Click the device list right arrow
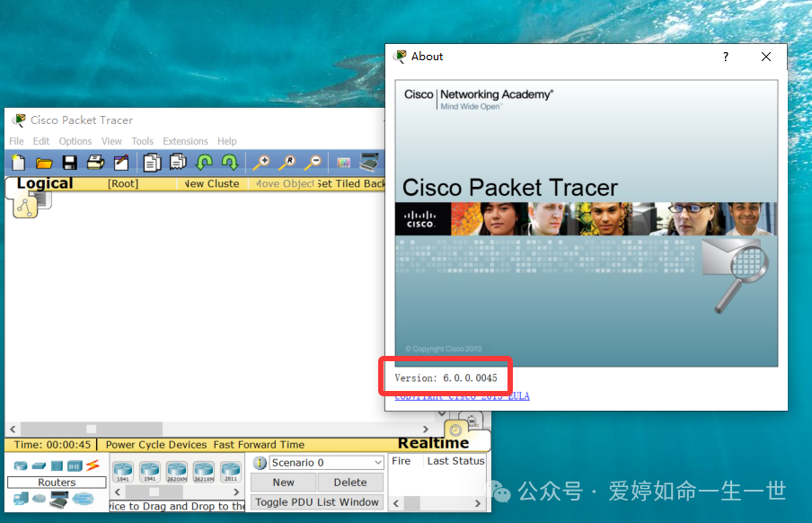The height and width of the screenshot is (523, 812). 236,492
